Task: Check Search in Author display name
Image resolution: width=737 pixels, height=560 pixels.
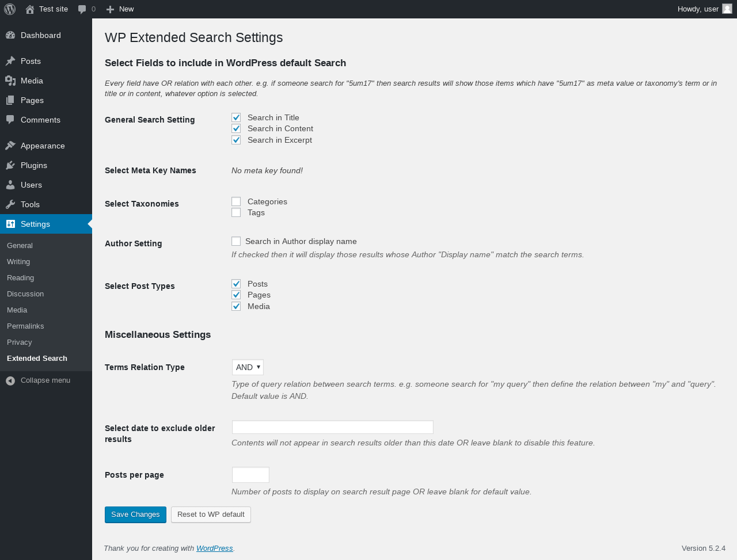Action: (x=236, y=241)
